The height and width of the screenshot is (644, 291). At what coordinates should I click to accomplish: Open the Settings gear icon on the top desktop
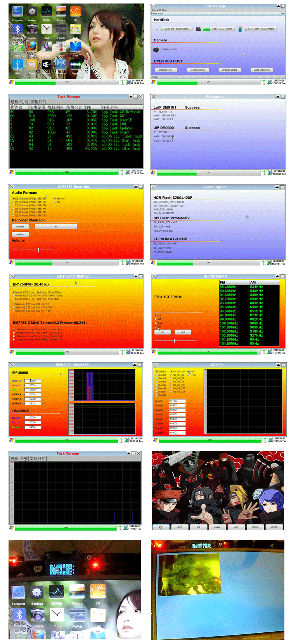(x=32, y=12)
